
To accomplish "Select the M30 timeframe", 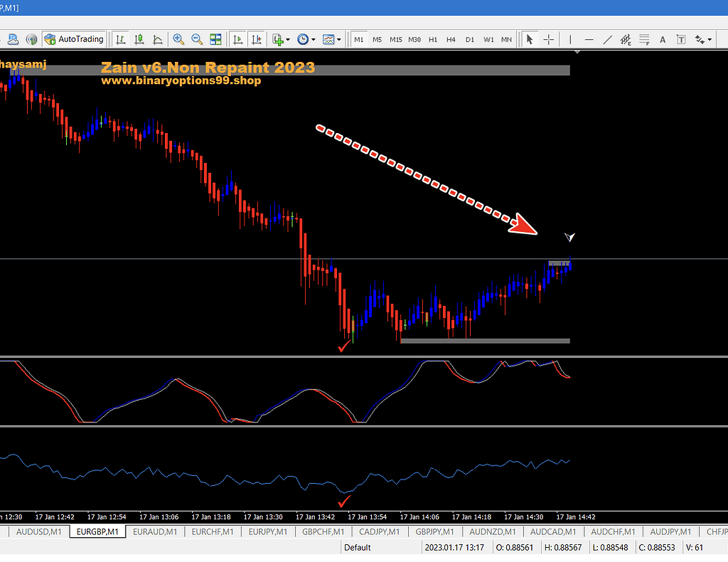I will click(414, 39).
